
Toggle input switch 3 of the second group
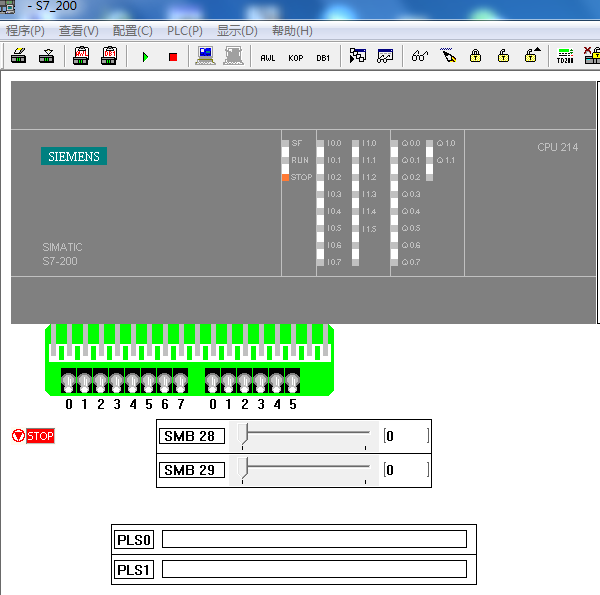tap(260, 381)
